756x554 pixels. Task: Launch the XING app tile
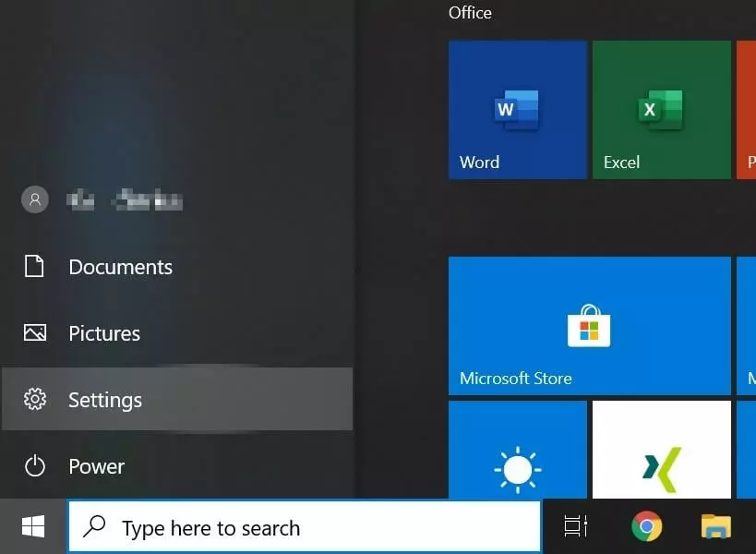pos(661,450)
